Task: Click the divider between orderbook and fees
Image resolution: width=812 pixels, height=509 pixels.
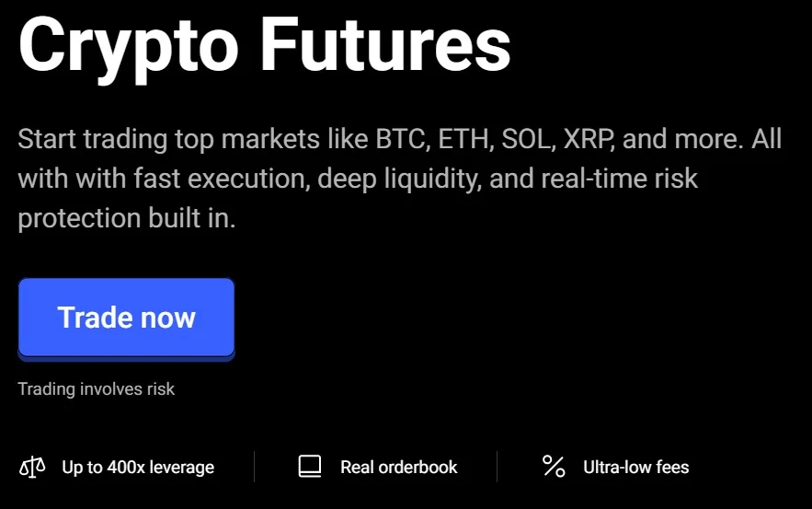Action: [497, 467]
